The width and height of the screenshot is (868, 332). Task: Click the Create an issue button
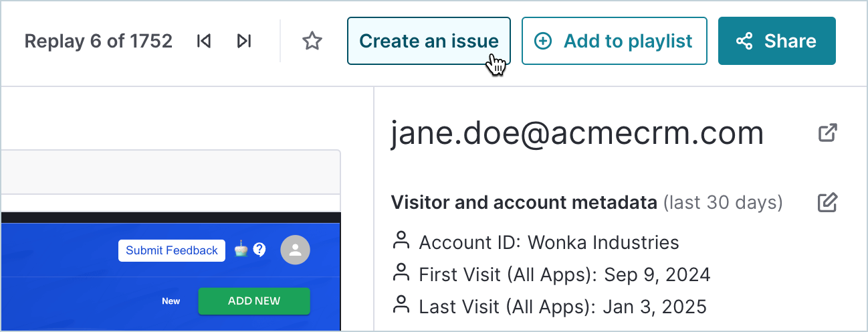[x=429, y=41]
